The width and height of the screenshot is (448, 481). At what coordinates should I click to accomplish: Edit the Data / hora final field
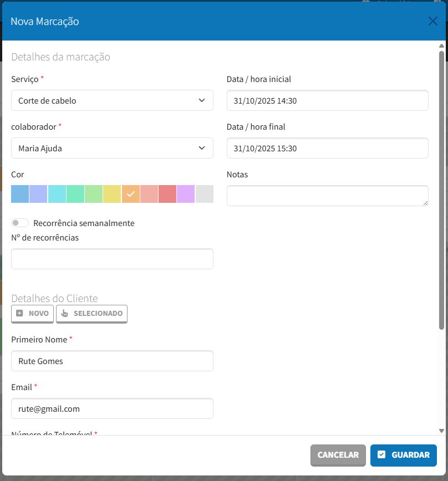pyautogui.click(x=327, y=149)
